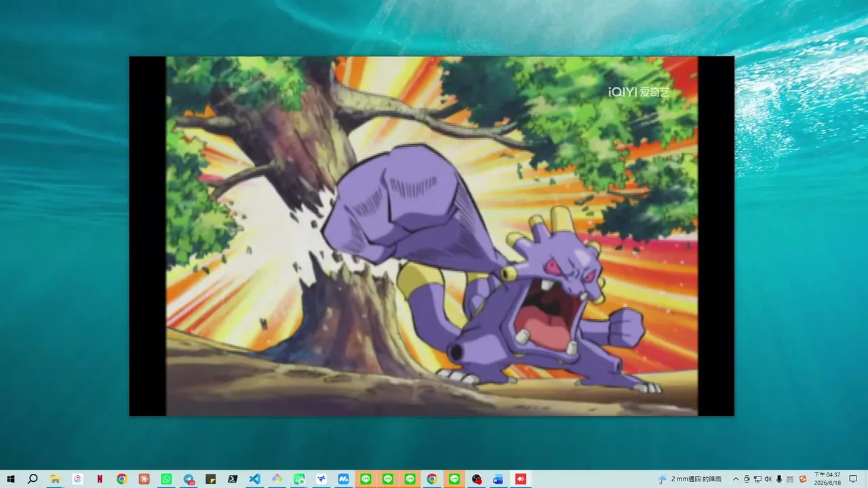The image size is (868, 488).
Task: Open the Netflix taskbar app
Action: coord(100,479)
